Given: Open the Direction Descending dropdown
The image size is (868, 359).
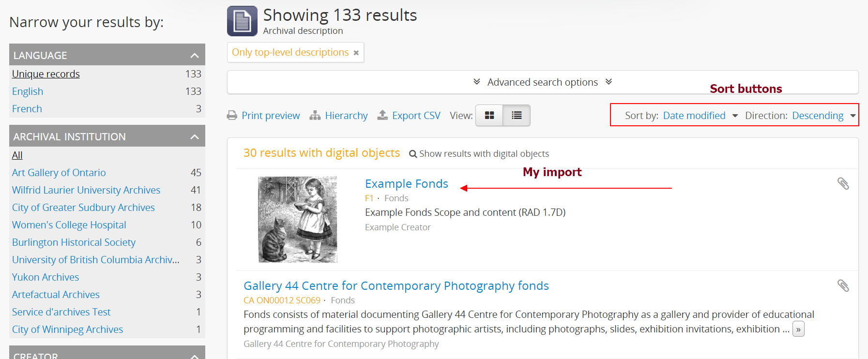Looking at the screenshot, I should (x=823, y=116).
